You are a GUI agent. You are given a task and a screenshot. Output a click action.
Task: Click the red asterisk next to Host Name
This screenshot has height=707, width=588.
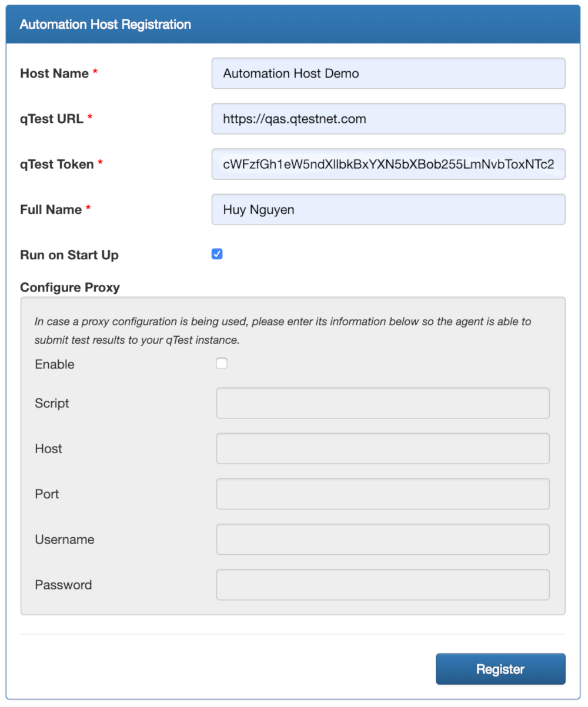95,71
